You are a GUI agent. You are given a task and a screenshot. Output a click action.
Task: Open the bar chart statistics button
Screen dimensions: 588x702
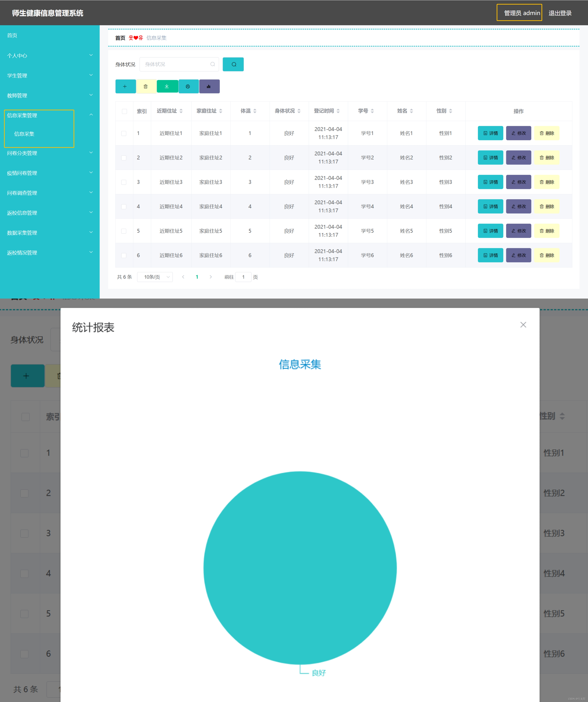[209, 87]
